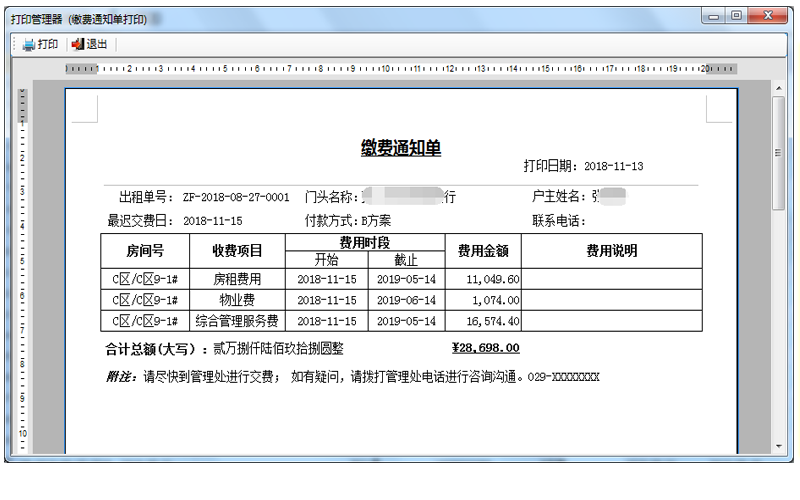Click the vertical scrollbar thumb

pos(778,152)
